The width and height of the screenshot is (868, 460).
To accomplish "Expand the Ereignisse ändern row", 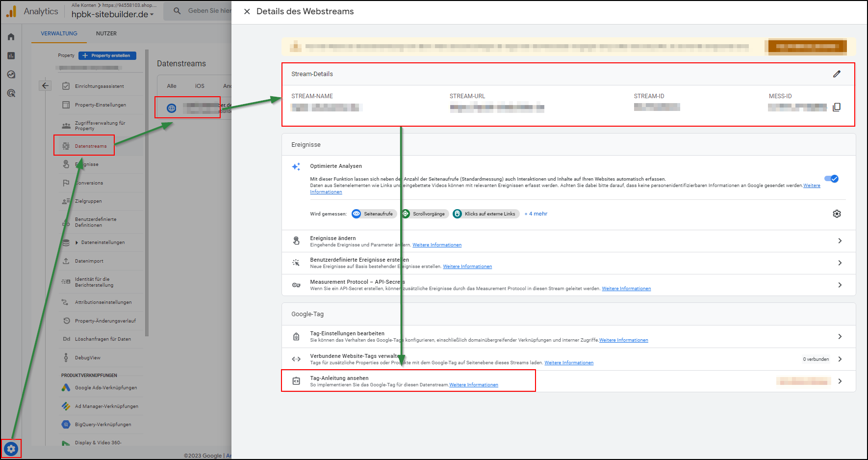I will click(x=840, y=241).
